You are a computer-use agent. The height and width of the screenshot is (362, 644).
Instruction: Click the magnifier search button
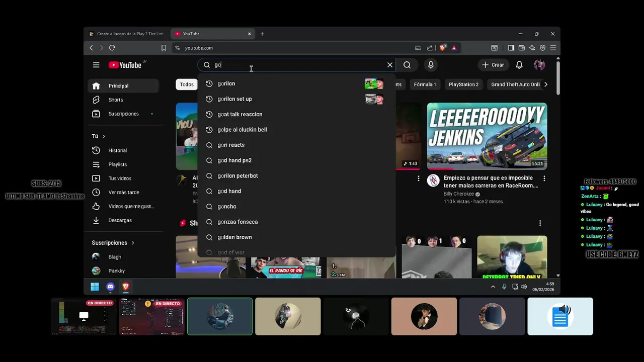(407, 65)
